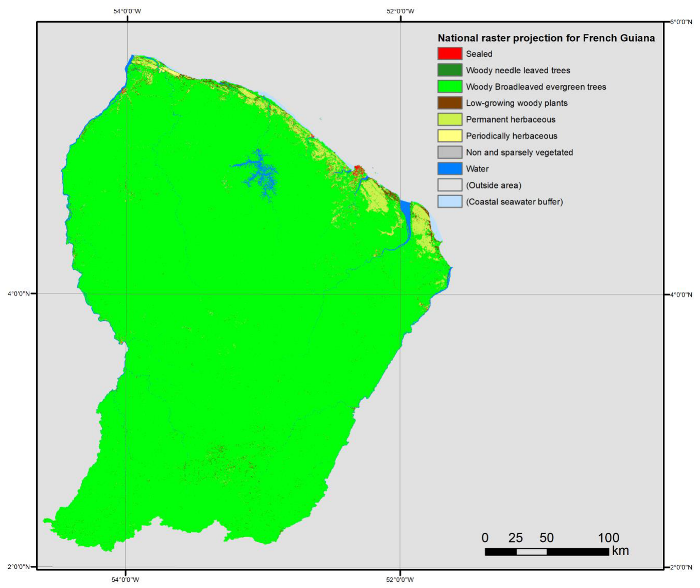
Task: Click the 6°0'0"N latitude label
Action: [x=680, y=22]
